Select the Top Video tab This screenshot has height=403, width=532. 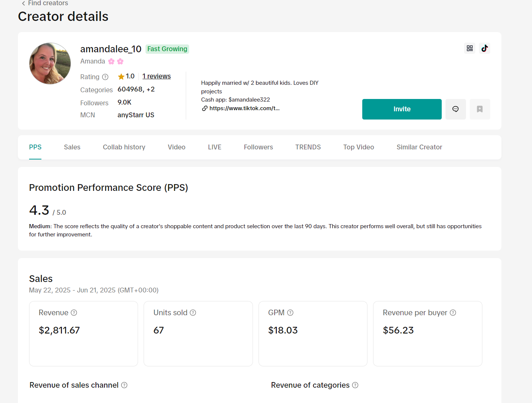[358, 147]
